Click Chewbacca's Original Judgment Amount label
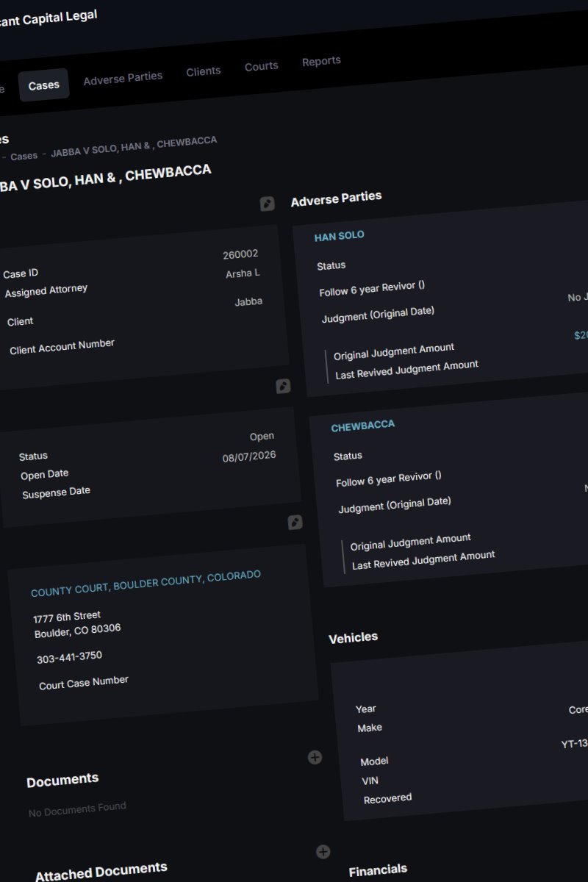The height and width of the screenshot is (882, 588). point(411,542)
